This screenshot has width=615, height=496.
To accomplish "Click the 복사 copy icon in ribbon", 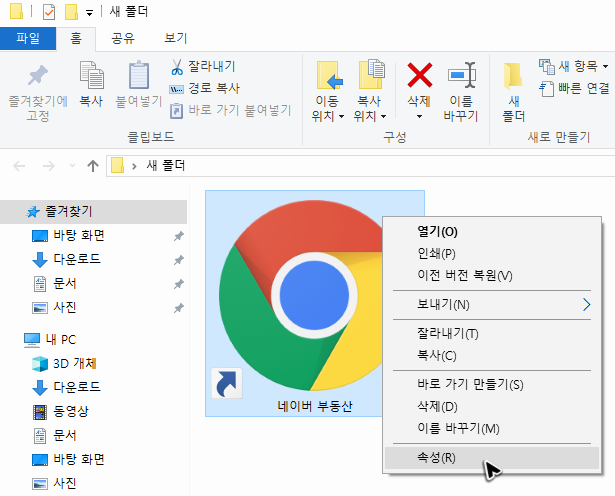I will [x=91, y=74].
